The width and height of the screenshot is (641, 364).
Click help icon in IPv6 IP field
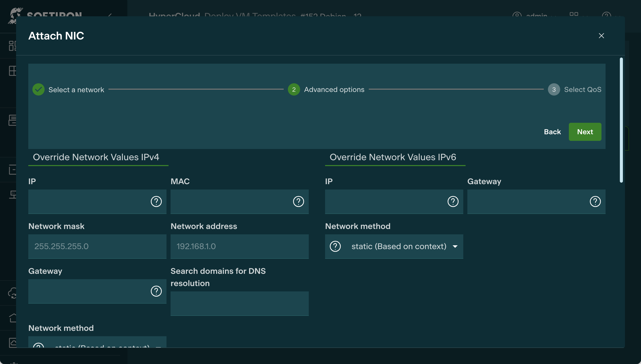(x=453, y=201)
